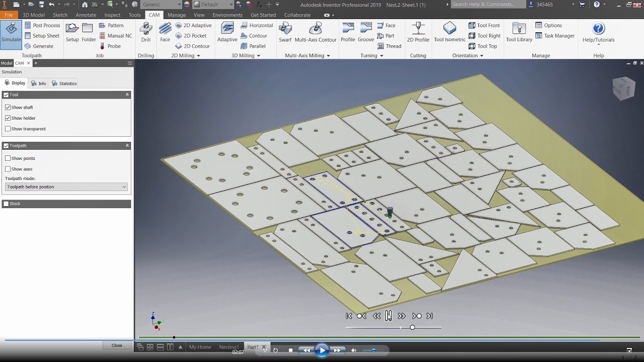
Task: Select the Drill tool
Action: (x=146, y=33)
